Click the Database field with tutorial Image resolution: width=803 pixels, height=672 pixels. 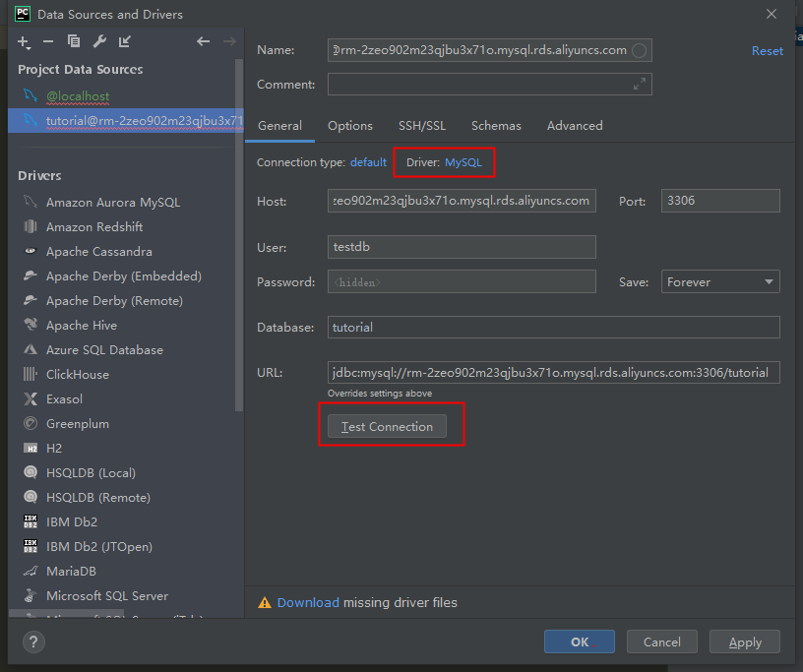click(554, 328)
